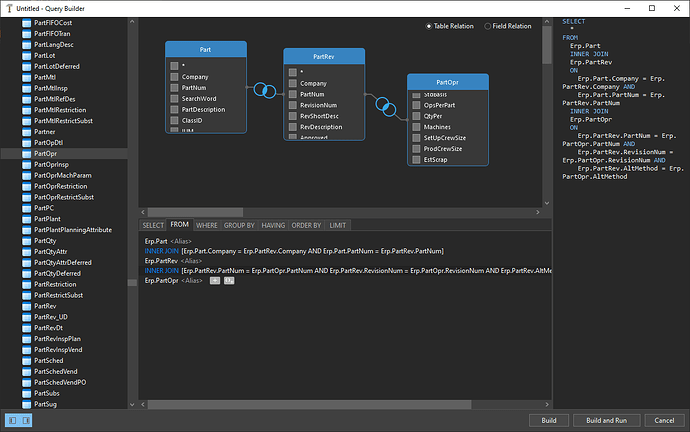
Task: Check the QtyPer field in PartOpr table
Action: 416,117
